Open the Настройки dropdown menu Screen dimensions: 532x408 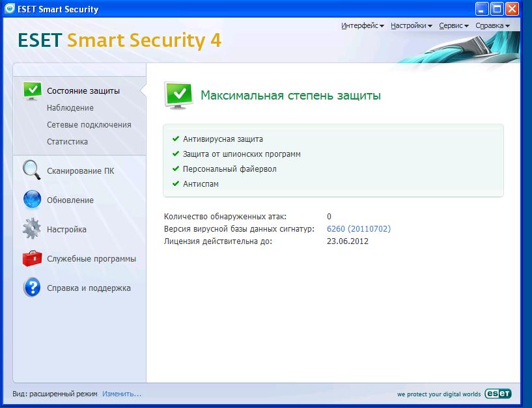click(412, 25)
